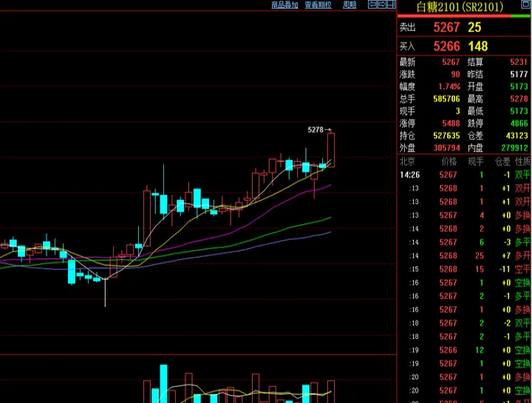
Task: Click the 总手 total volume value 585706
Action: pyautogui.click(x=445, y=99)
